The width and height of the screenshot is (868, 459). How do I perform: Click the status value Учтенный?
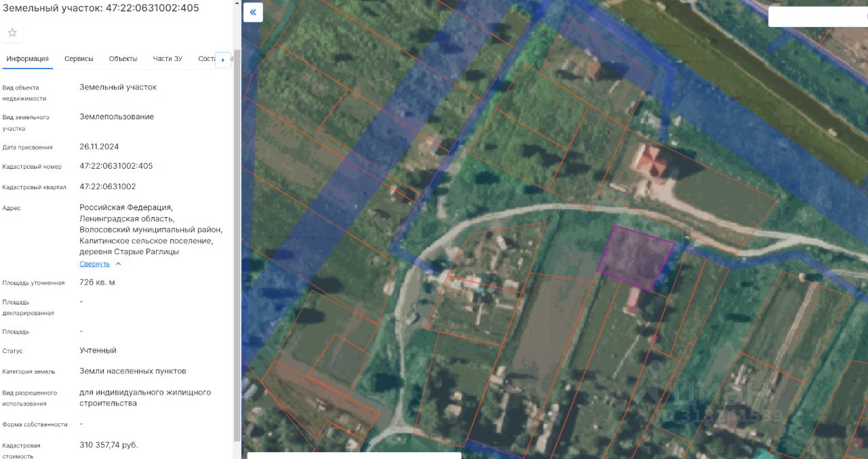(x=98, y=351)
